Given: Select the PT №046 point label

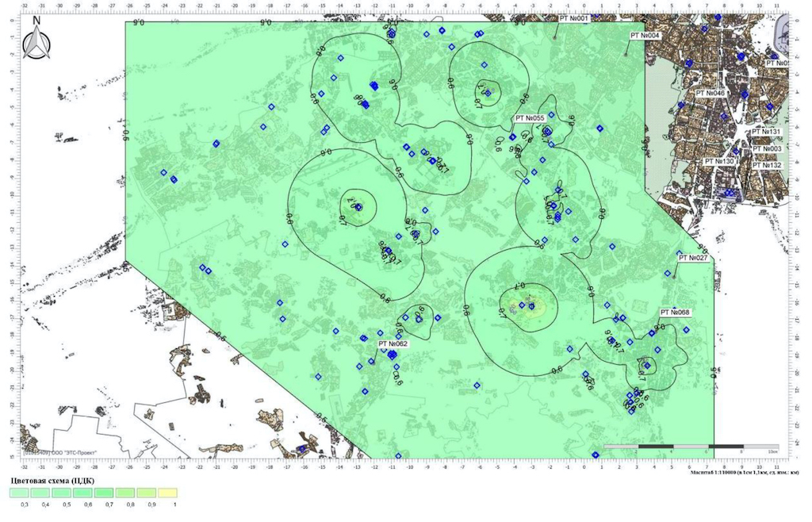Looking at the screenshot, I should coord(710,93).
